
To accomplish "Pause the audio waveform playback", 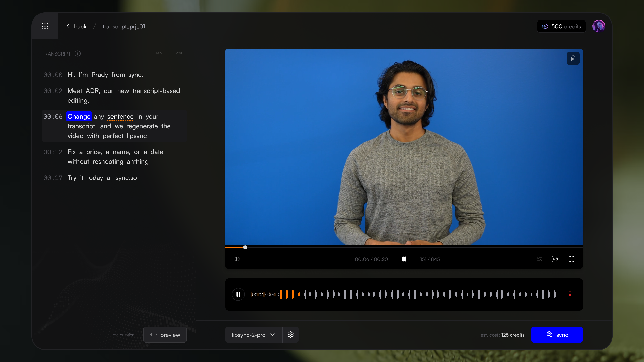I will [x=238, y=295].
